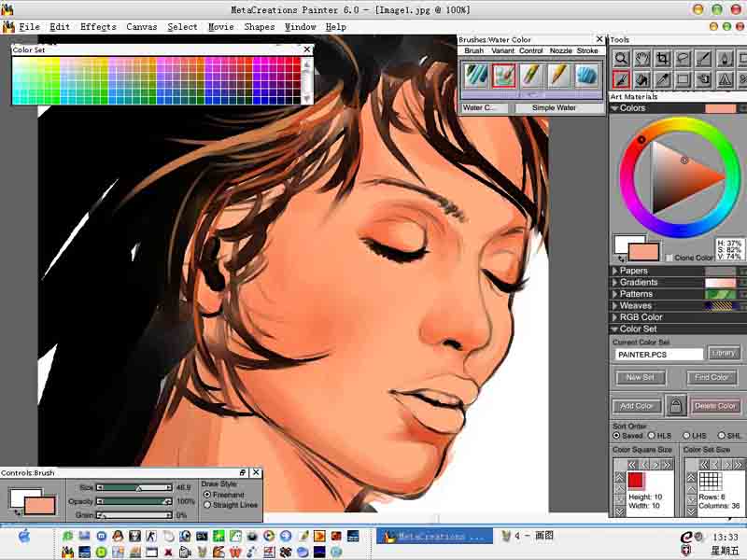The image size is (747, 560).
Task: Select the Brush tool highlighted in red
Action: (x=621, y=79)
